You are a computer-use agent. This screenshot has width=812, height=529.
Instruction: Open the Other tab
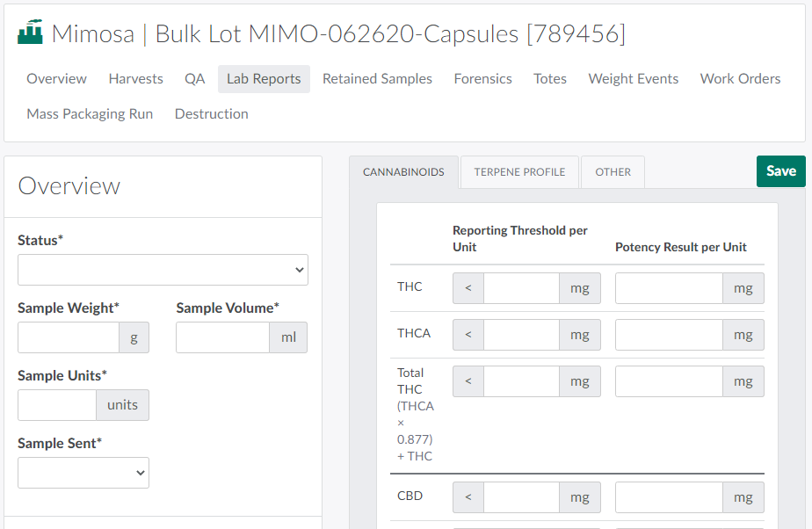coord(613,172)
